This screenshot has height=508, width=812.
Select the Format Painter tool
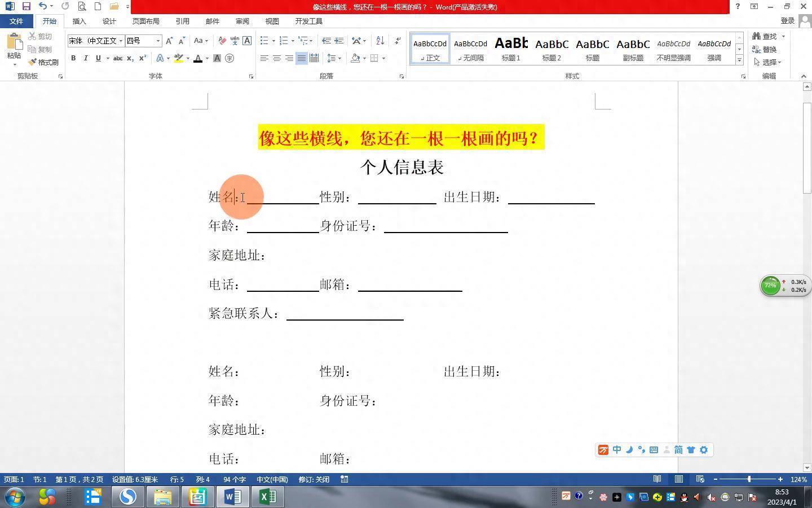(45, 62)
